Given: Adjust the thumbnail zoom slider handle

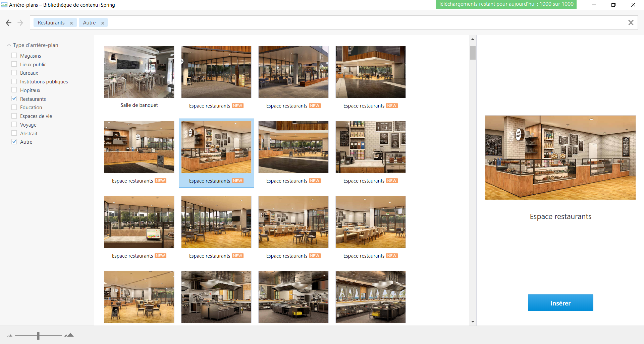Looking at the screenshot, I should tap(38, 335).
